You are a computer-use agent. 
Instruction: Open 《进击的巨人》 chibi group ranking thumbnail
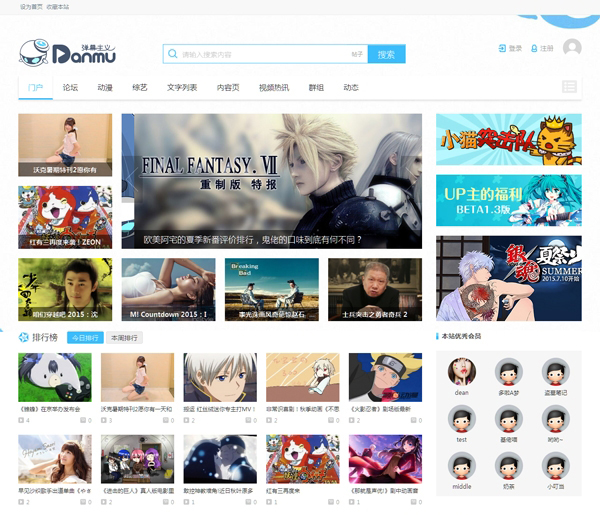click(137, 459)
